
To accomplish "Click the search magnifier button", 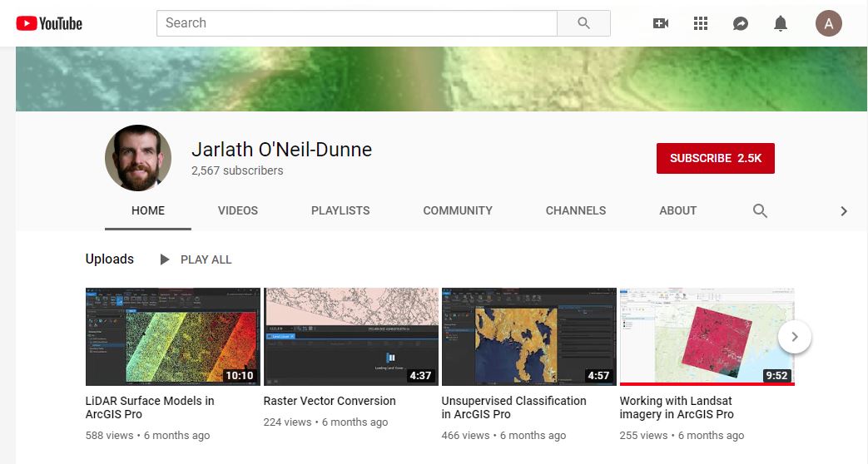I will pos(584,23).
